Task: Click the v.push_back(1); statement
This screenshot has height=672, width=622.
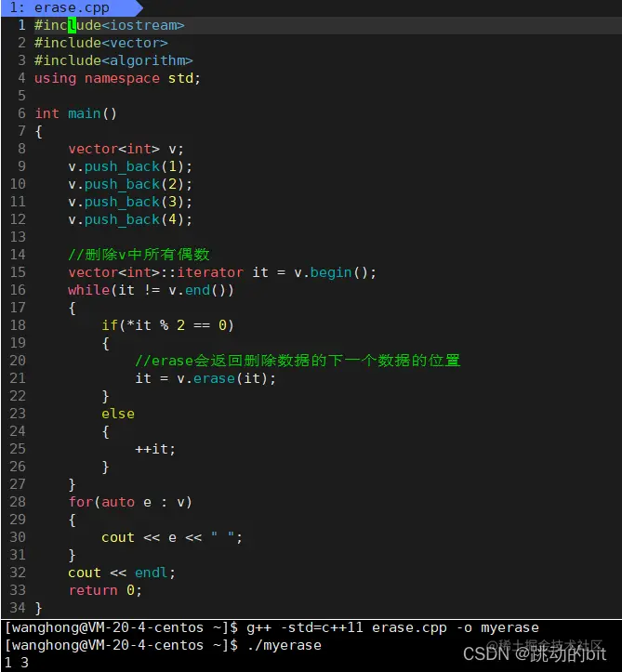Action: [130, 166]
